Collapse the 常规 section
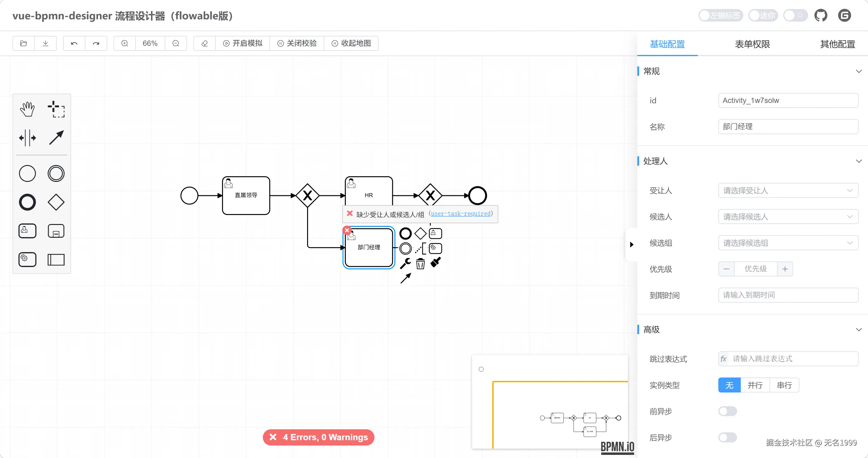This screenshot has height=458, width=868. pos(858,71)
